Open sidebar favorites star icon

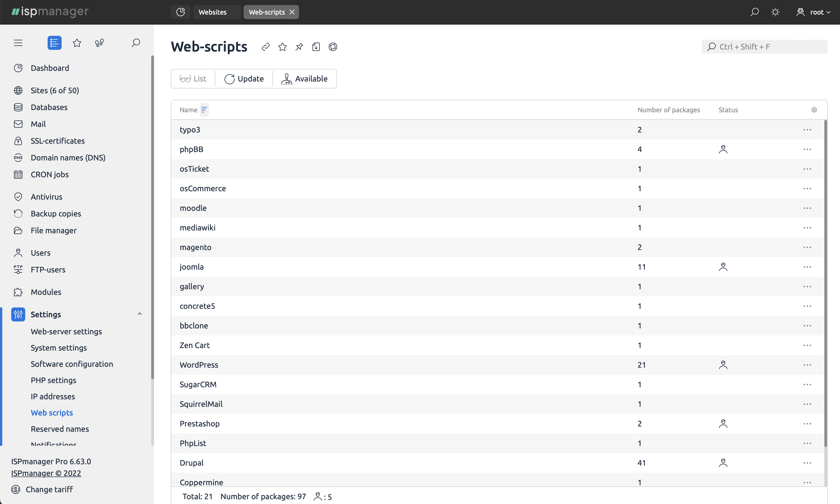[77, 43]
